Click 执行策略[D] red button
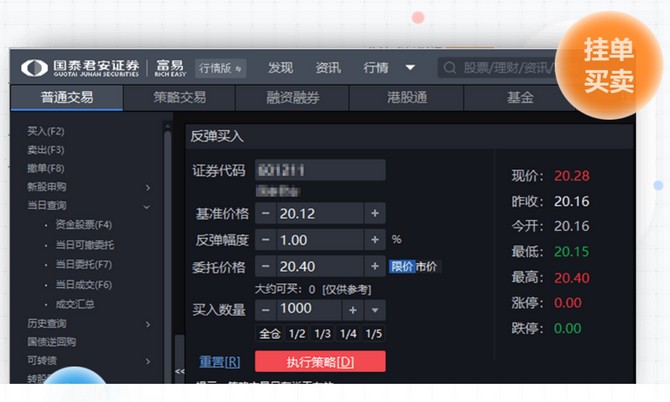 [320, 362]
